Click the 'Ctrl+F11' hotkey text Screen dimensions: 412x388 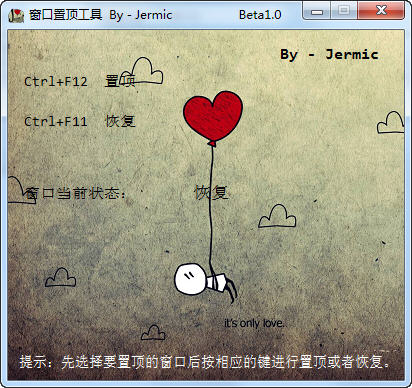point(56,121)
